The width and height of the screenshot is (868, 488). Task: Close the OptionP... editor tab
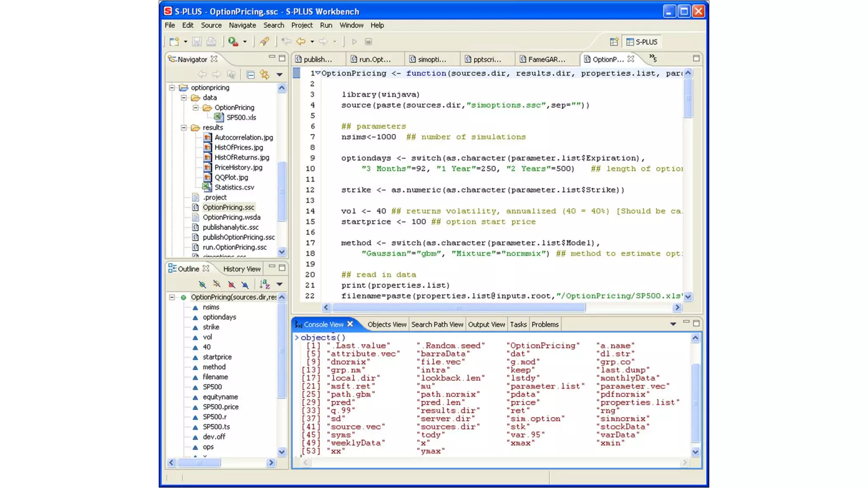click(631, 59)
